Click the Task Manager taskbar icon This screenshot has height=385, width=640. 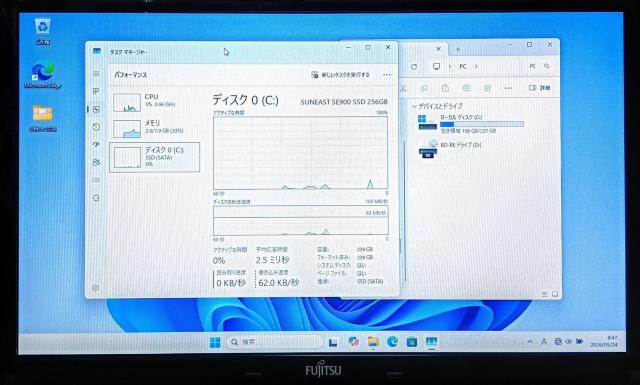[431, 342]
